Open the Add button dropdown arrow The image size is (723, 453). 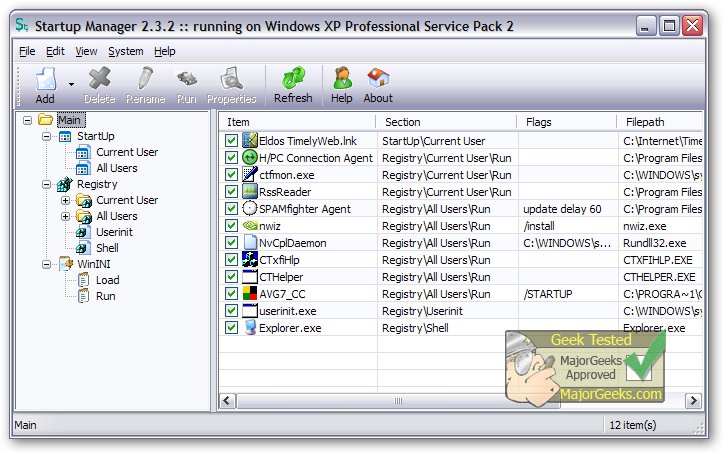click(x=71, y=84)
